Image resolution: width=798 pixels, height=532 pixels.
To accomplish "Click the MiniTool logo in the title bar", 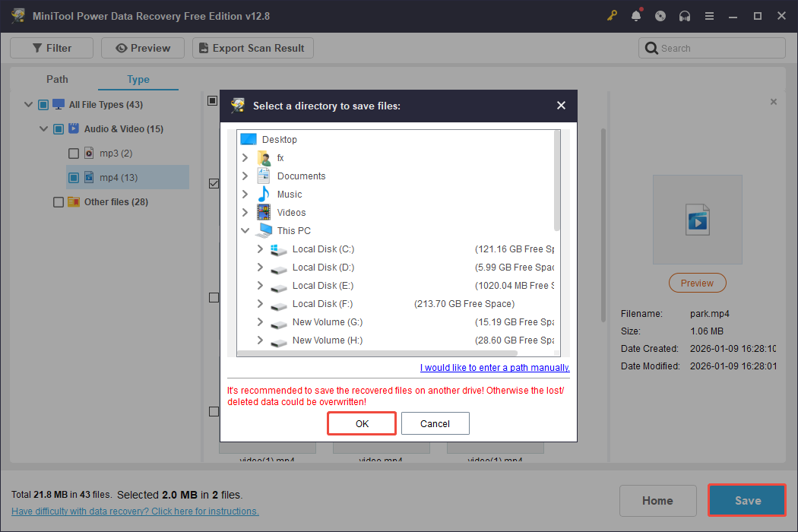I will click(17, 15).
